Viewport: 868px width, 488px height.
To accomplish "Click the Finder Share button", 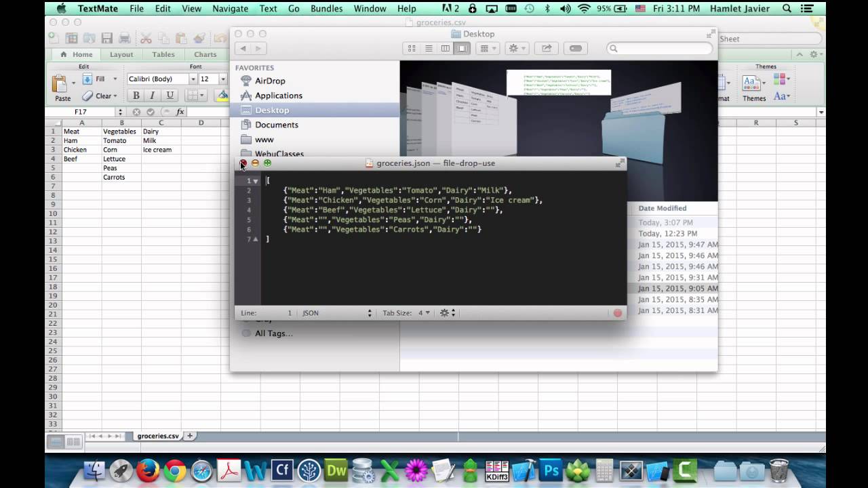I will 546,48.
